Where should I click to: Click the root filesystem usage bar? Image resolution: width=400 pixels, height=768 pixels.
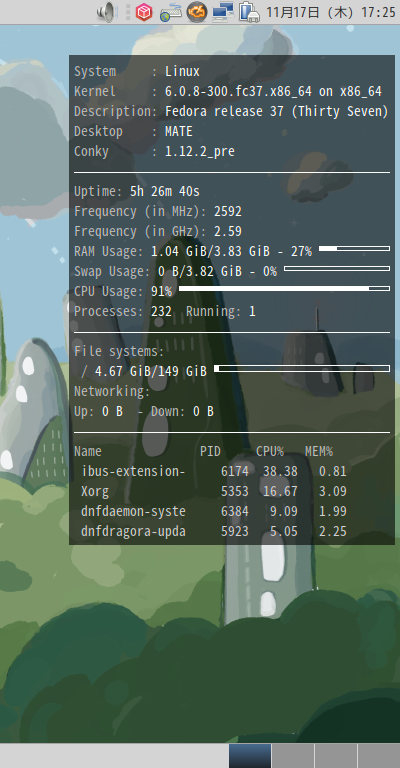pos(302,368)
